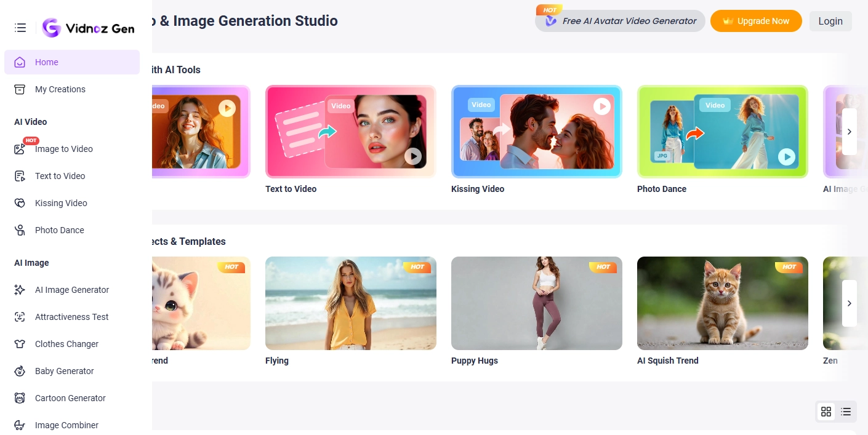The height and width of the screenshot is (435, 868).
Task: Open the Image Combiner tool
Action: tap(66, 425)
